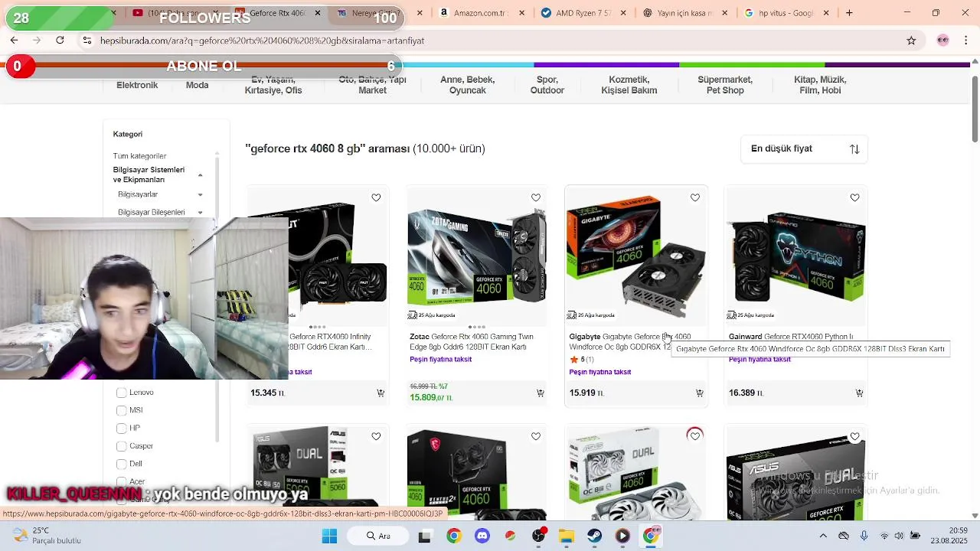Click the page vertical scrollbar
980x551 pixels.
975,109
